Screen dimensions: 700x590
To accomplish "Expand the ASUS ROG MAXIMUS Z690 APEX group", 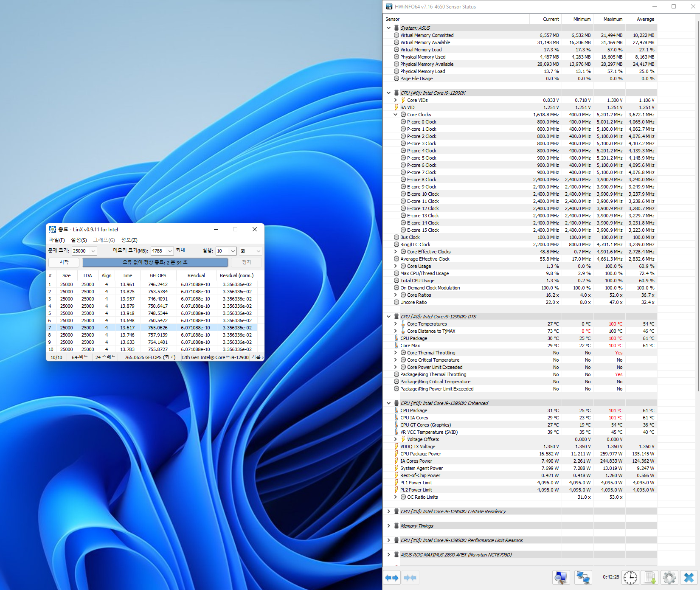I will click(388, 555).
